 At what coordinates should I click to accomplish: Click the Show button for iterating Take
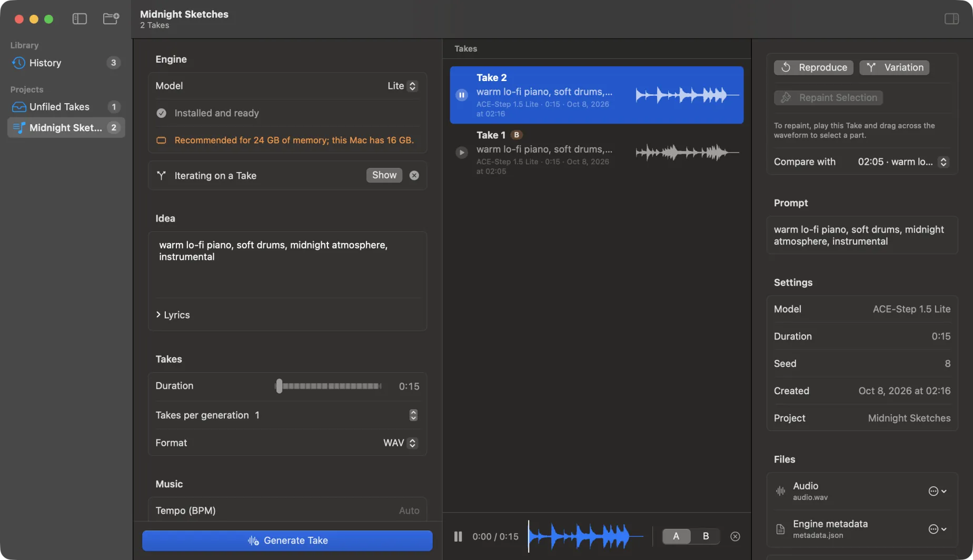point(384,175)
